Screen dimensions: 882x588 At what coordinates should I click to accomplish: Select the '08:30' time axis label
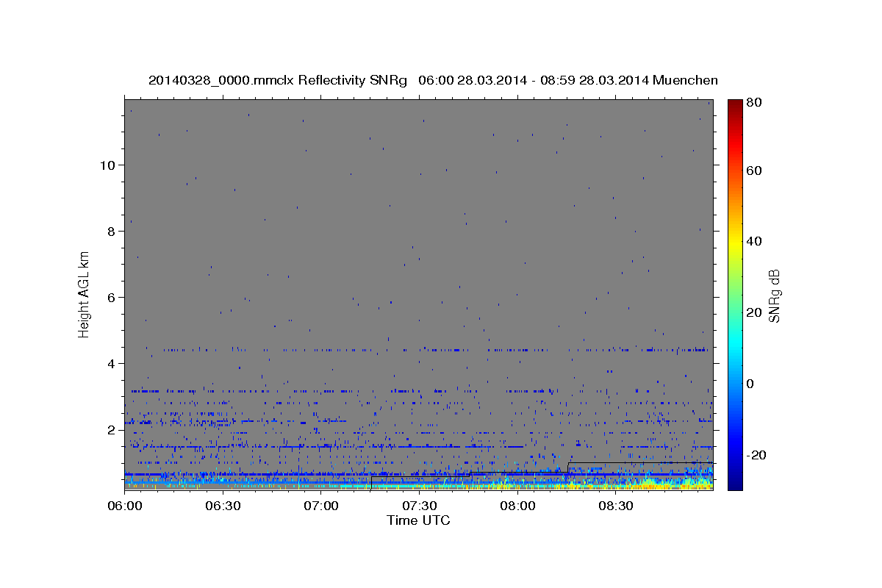click(x=615, y=506)
